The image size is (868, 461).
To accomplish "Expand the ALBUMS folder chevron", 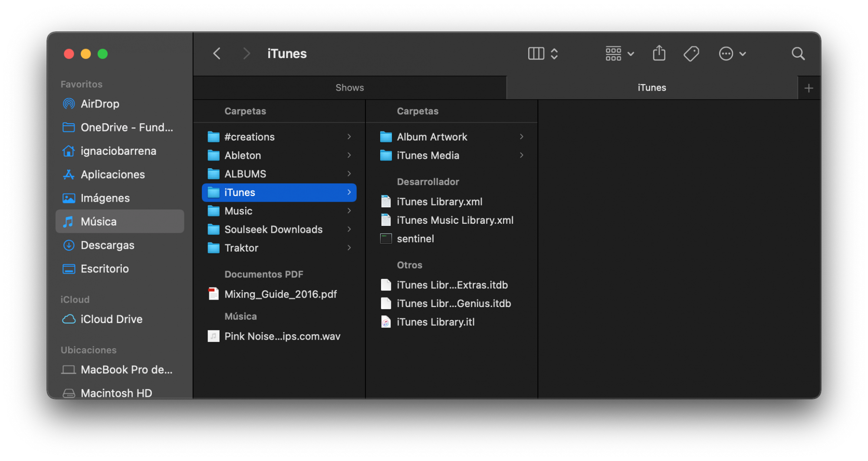I will pyautogui.click(x=349, y=174).
